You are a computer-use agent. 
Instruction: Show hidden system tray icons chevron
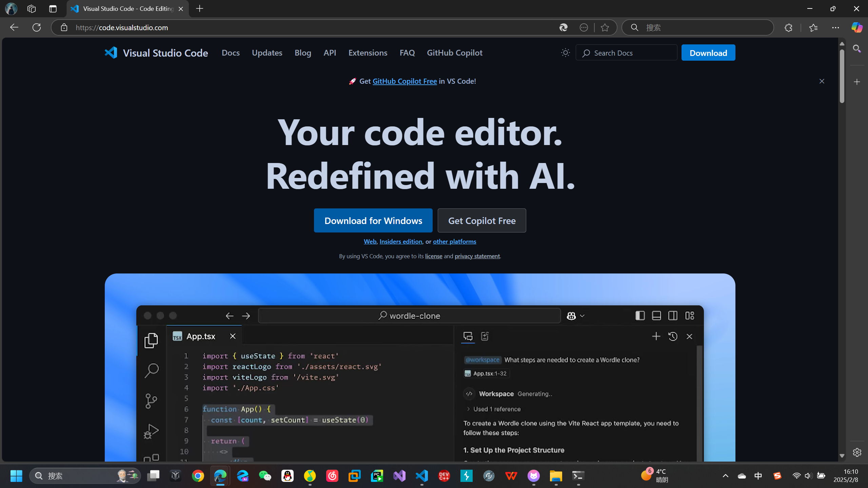point(725,476)
